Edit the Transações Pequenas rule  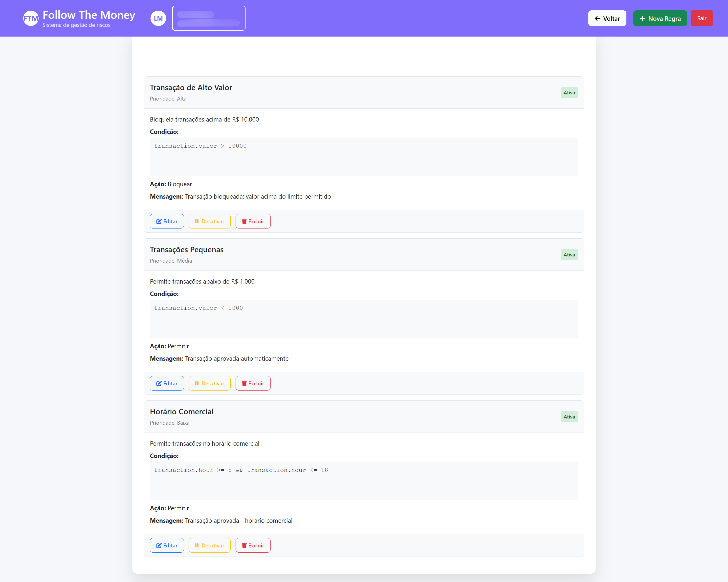[x=166, y=383]
